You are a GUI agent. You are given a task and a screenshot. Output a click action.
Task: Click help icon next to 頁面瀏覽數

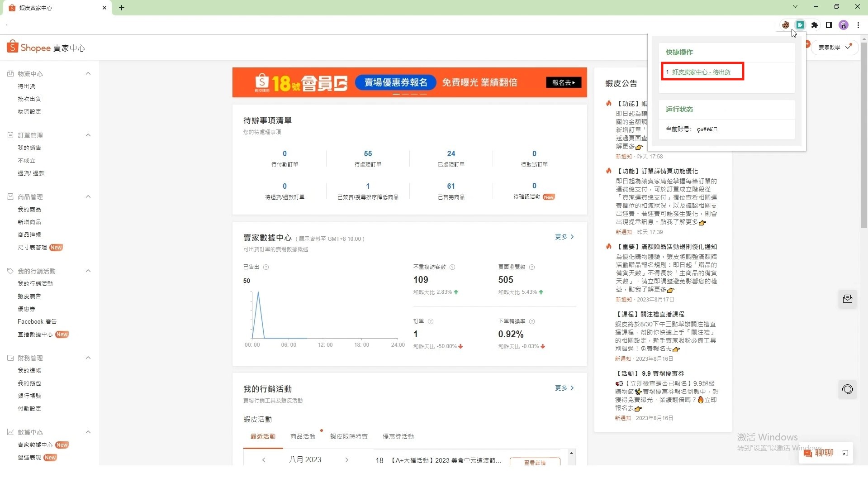coord(532,267)
